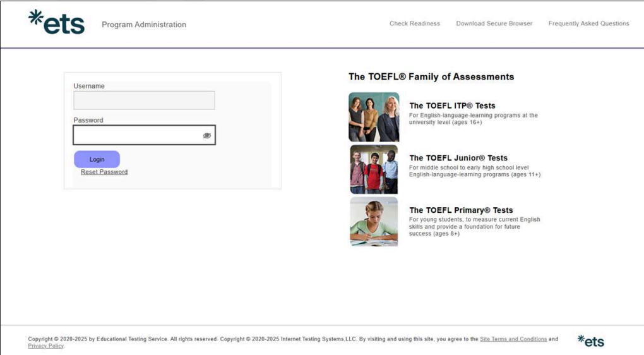Toggle password visibility eye icon
This screenshot has width=644, height=355.
207,136
